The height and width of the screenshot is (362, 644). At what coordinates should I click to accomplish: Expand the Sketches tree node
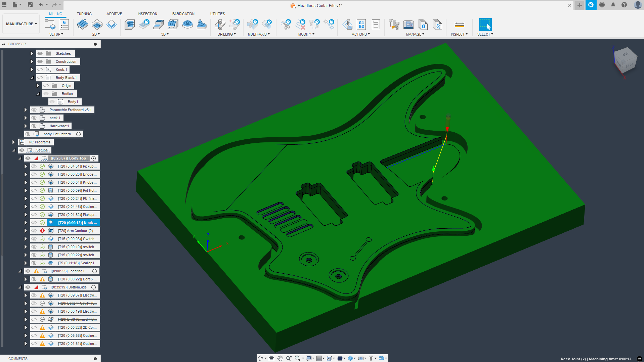tap(32, 53)
